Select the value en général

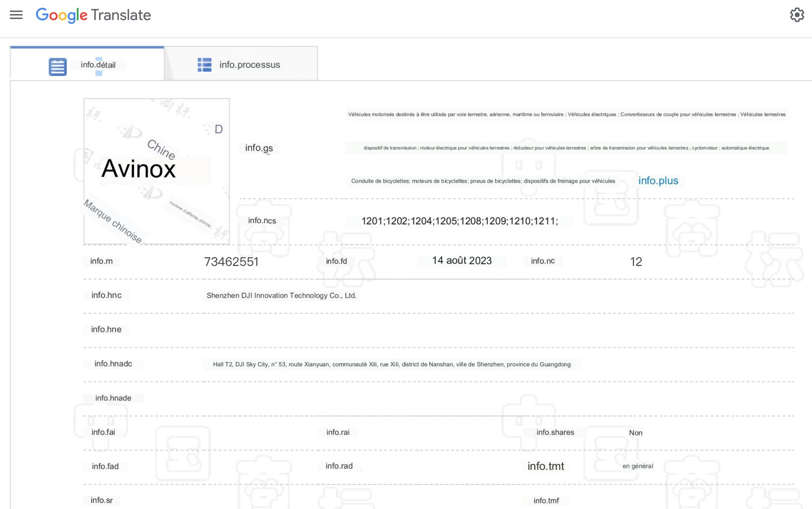click(638, 466)
